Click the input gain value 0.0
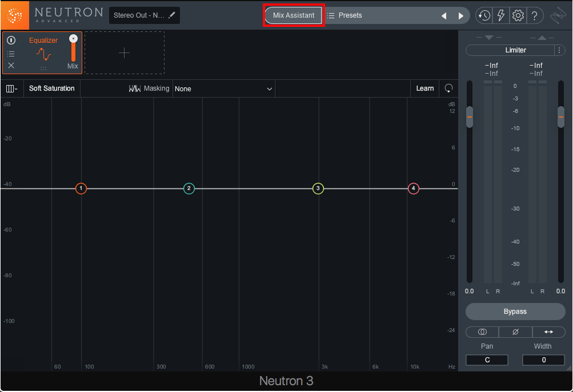The width and height of the screenshot is (573, 392). (x=469, y=291)
